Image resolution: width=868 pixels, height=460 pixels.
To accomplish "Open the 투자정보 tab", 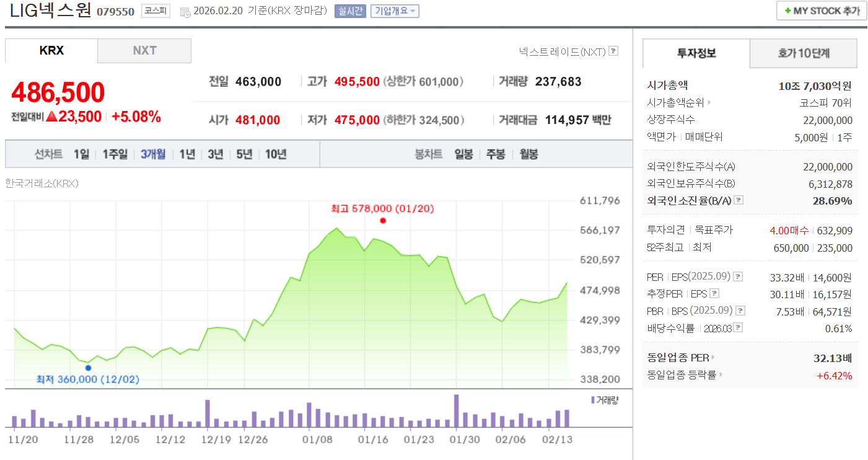I will [x=696, y=53].
